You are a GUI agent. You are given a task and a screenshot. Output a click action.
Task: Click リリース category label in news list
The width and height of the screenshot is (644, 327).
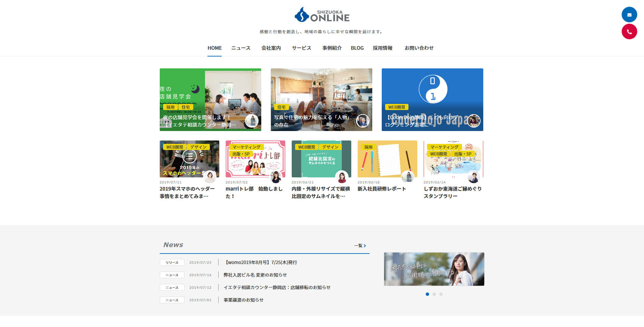[x=172, y=262]
